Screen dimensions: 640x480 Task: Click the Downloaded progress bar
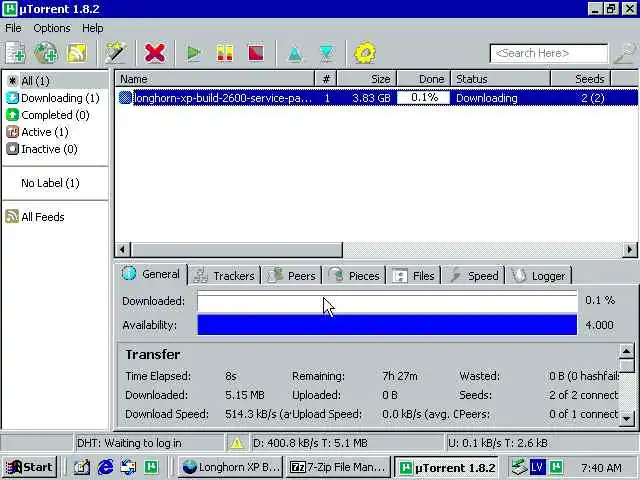(387, 301)
